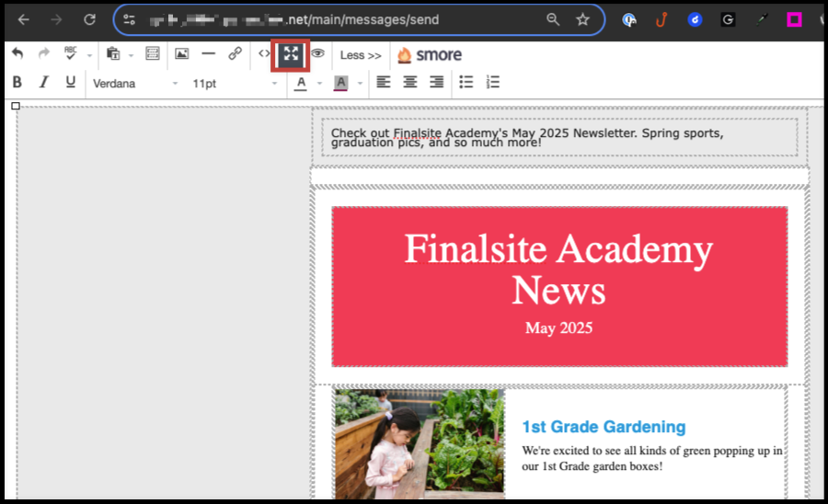Screen dimensions: 828x504
Task: Apply the text background color swatch
Action: pos(340,83)
